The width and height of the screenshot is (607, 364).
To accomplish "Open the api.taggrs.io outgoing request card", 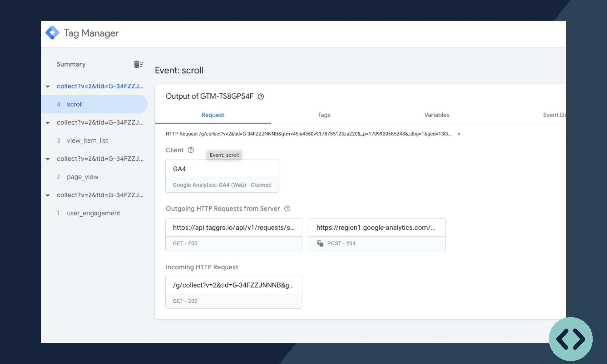I will coord(234,235).
